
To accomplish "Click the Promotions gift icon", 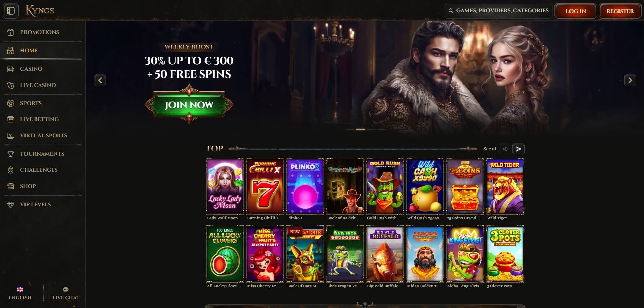I will [11, 32].
